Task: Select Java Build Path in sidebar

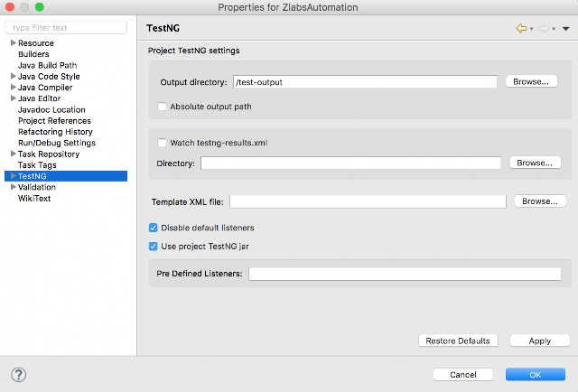Action: 48,65
